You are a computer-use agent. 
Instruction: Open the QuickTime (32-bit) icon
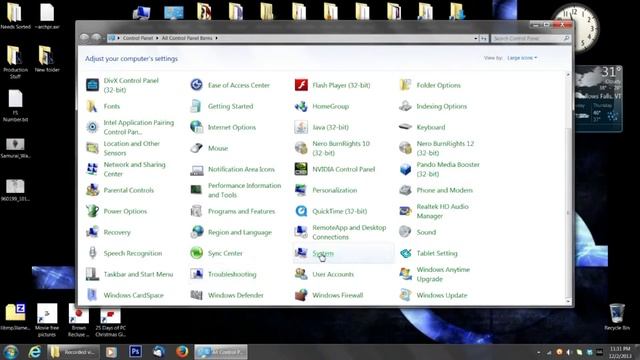click(x=301, y=211)
